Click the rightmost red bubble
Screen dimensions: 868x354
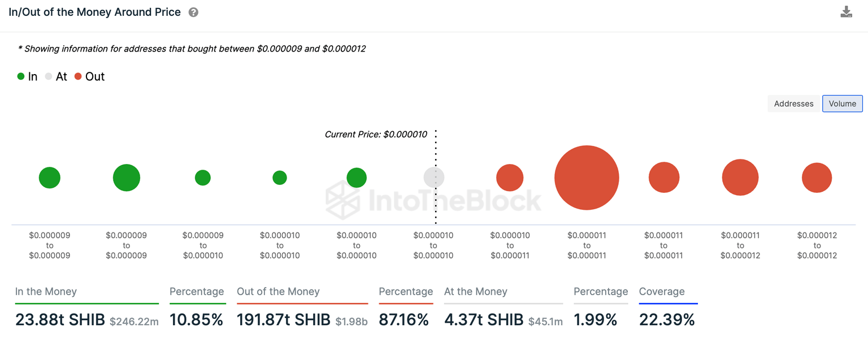[817, 177]
